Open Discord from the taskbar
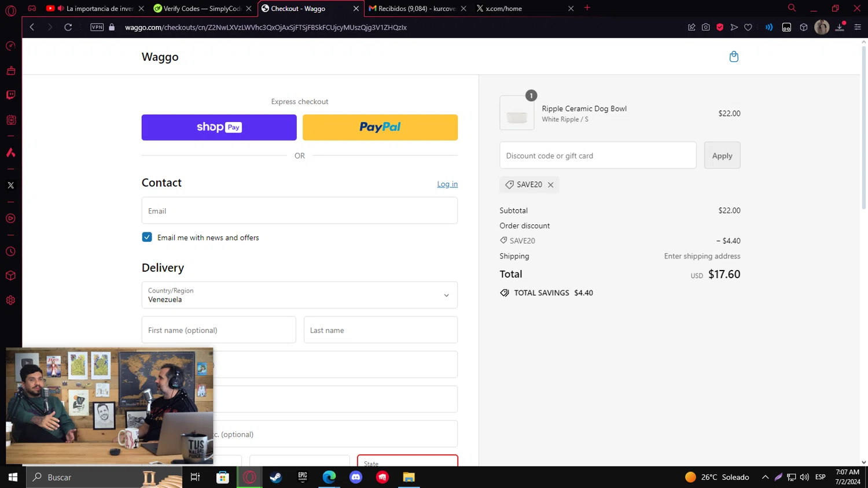The height and width of the screenshot is (488, 868). (356, 477)
